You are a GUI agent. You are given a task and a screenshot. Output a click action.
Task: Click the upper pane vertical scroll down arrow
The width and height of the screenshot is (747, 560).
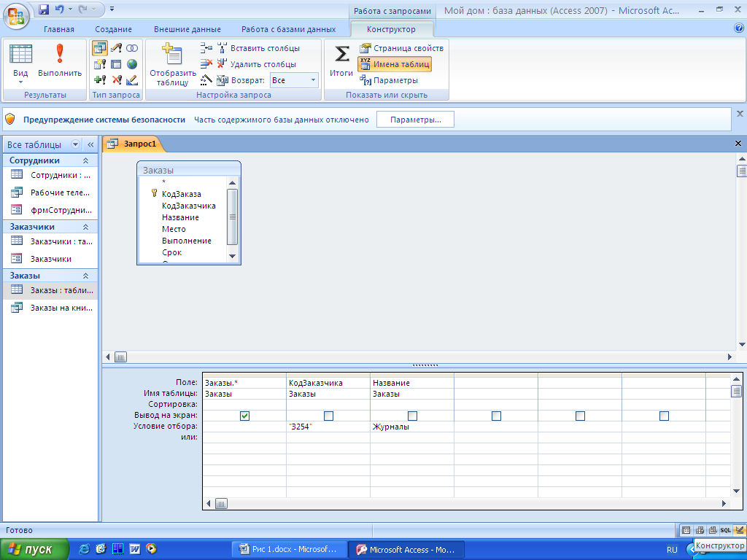pyautogui.click(x=742, y=344)
